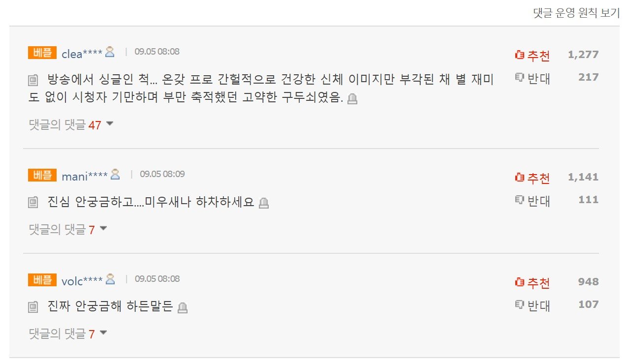Recommend (추천) the volc**** comment
The image size is (628, 364).
click(x=533, y=283)
